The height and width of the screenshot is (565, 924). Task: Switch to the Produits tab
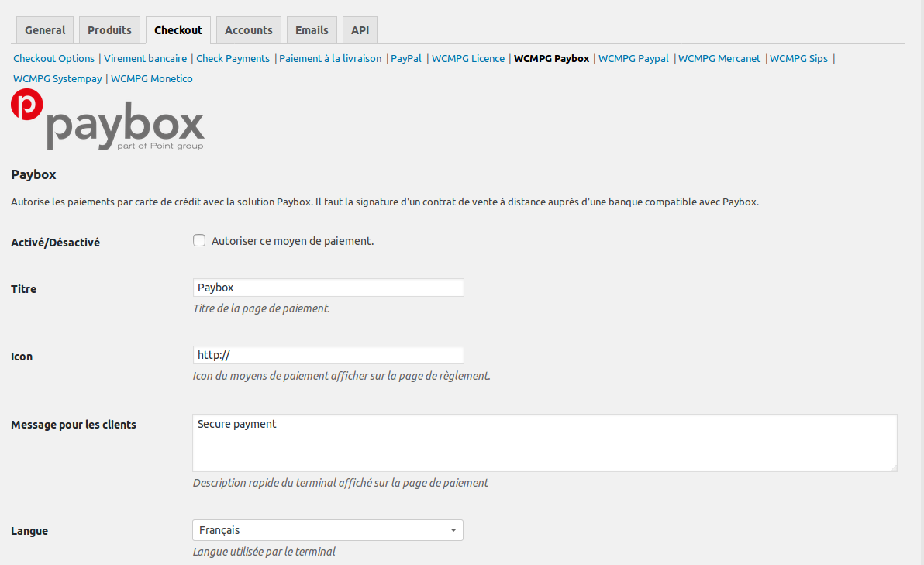pyautogui.click(x=109, y=30)
